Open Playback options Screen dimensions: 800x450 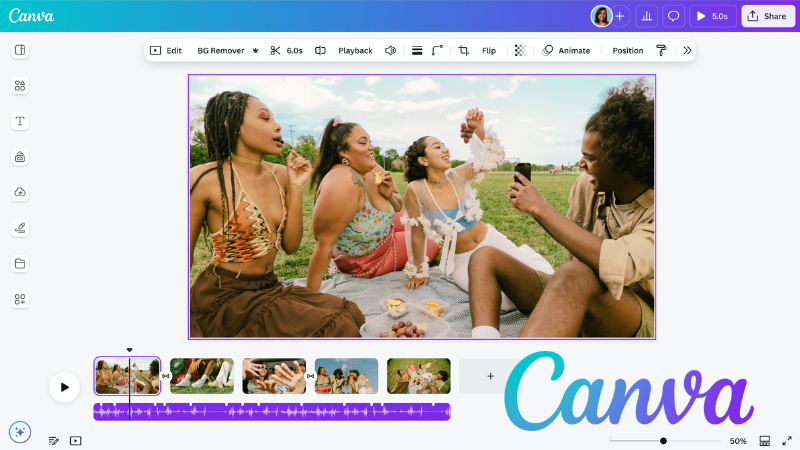pos(355,51)
